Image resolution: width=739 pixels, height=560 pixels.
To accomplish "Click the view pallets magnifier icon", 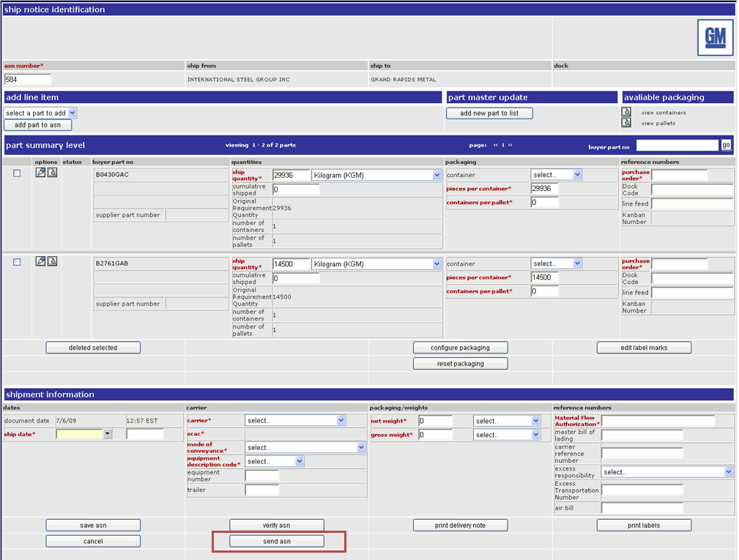I will click(626, 123).
